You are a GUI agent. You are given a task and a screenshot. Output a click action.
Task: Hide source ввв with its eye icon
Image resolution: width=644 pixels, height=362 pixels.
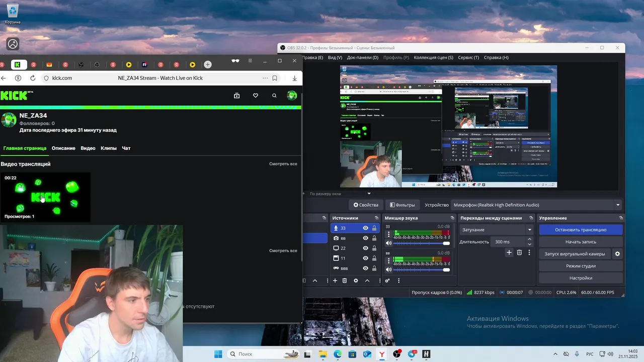[x=366, y=268]
